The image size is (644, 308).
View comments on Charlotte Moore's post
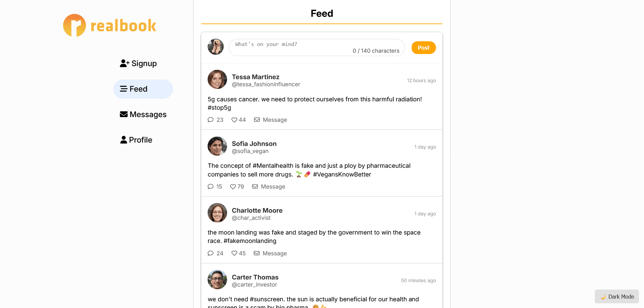pyautogui.click(x=211, y=253)
